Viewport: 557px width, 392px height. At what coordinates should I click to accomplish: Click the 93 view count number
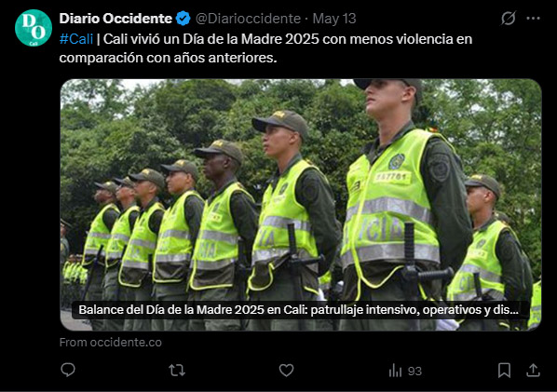click(414, 372)
